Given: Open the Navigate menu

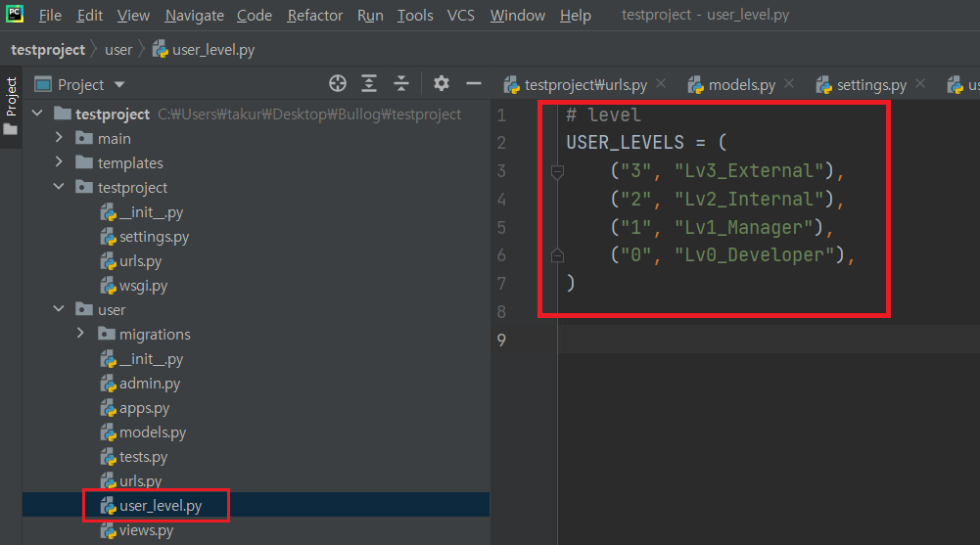Looking at the screenshot, I should pyautogui.click(x=195, y=15).
